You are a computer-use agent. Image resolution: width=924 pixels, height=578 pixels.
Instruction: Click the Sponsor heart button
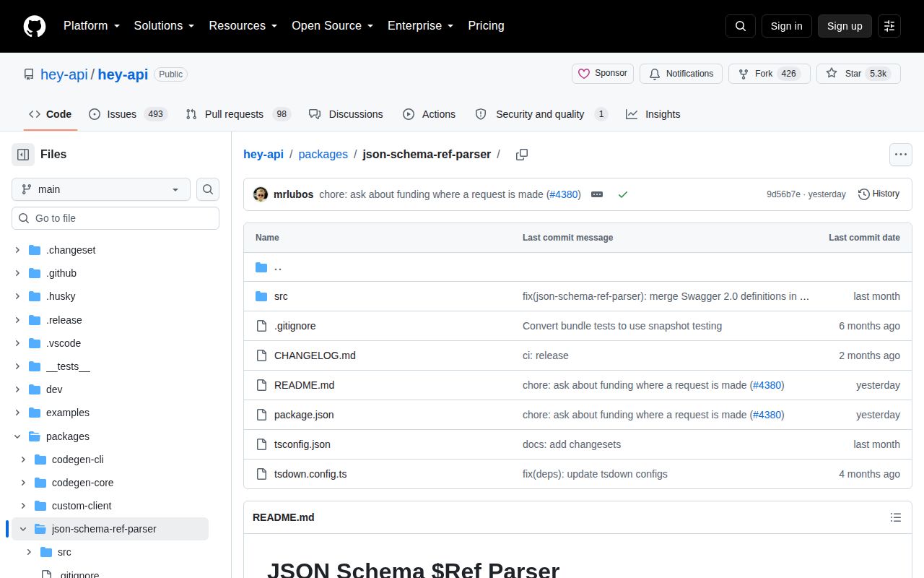tap(603, 74)
